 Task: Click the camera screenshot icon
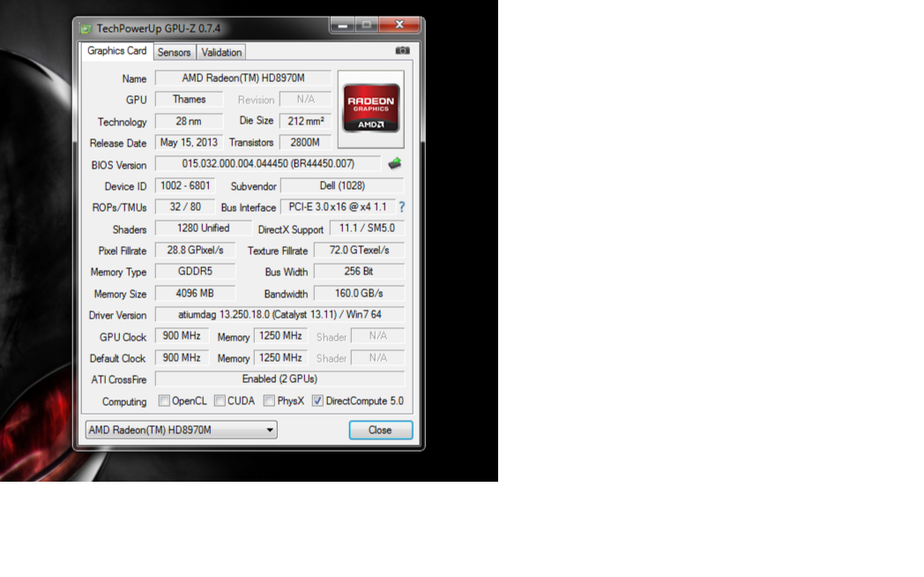[x=402, y=50]
